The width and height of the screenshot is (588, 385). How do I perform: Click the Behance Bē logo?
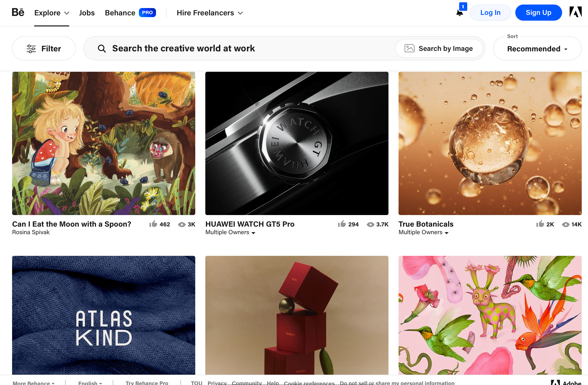18,12
